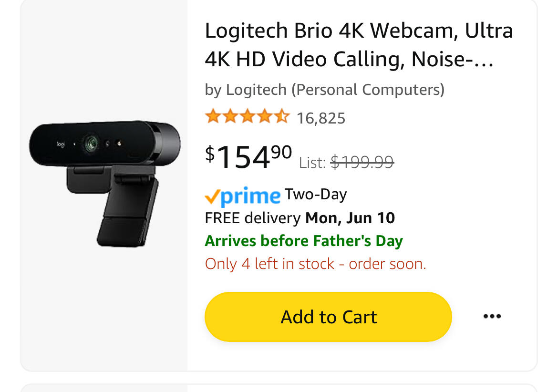The height and width of the screenshot is (392, 558).
Task: Open the 16,825 ratings count
Action: click(x=321, y=118)
